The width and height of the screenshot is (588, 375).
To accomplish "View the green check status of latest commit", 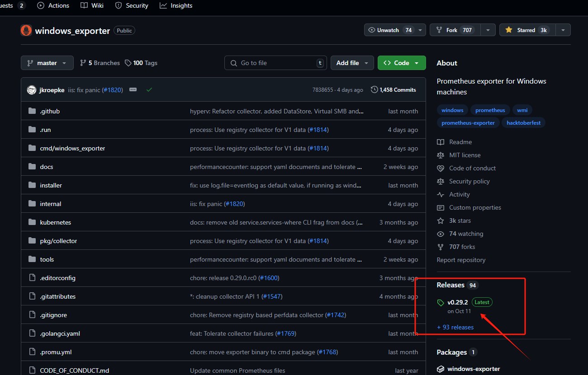I will (149, 90).
